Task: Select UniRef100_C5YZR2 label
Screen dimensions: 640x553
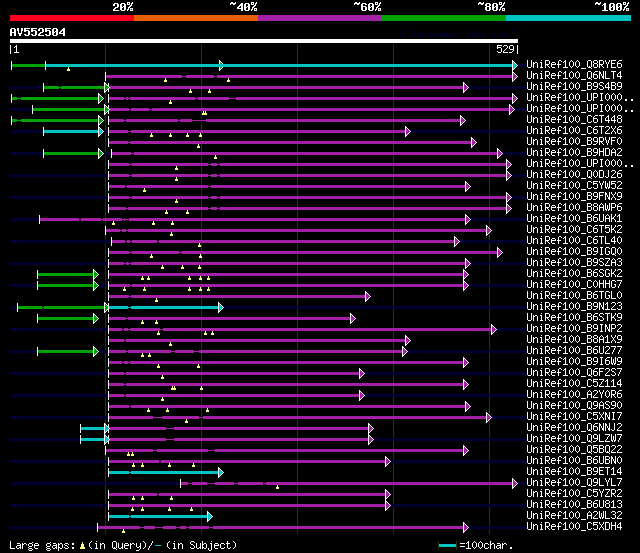Action: coord(574,494)
